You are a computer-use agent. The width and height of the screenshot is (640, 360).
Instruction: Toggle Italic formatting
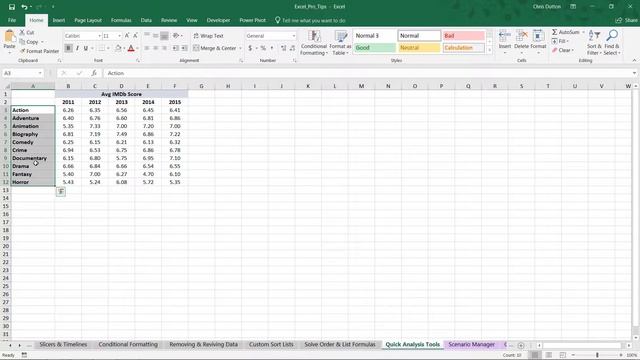click(x=77, y=48)
